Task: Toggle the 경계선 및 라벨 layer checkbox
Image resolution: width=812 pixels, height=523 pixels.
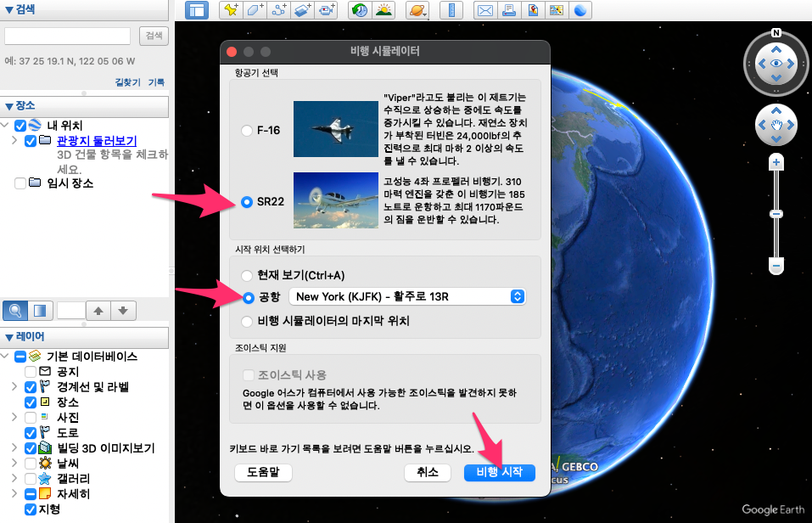Action: coord(31,387)
